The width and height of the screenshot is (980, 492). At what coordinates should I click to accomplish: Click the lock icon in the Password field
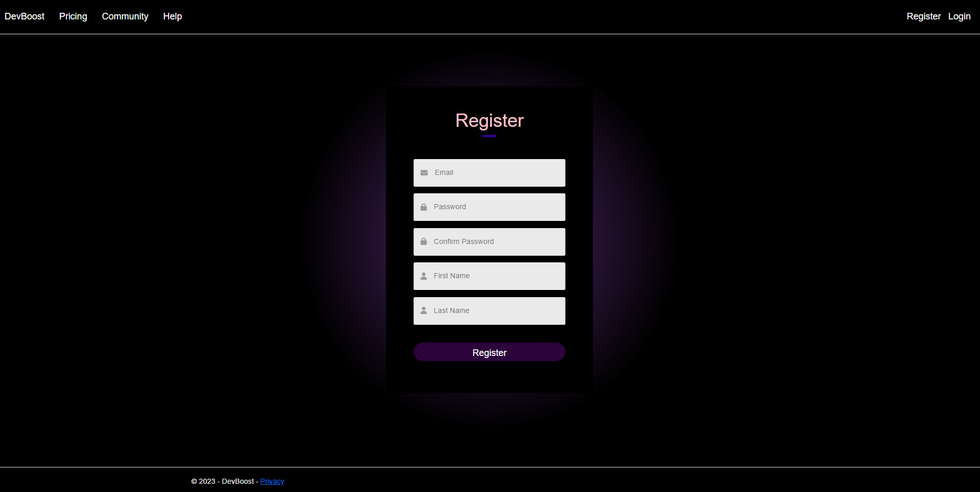424,207
